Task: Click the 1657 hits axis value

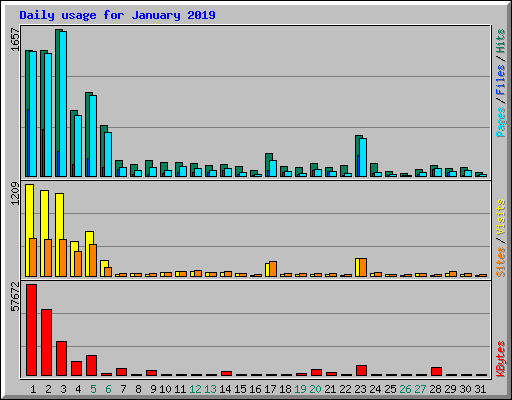Action: click(15, 40)
